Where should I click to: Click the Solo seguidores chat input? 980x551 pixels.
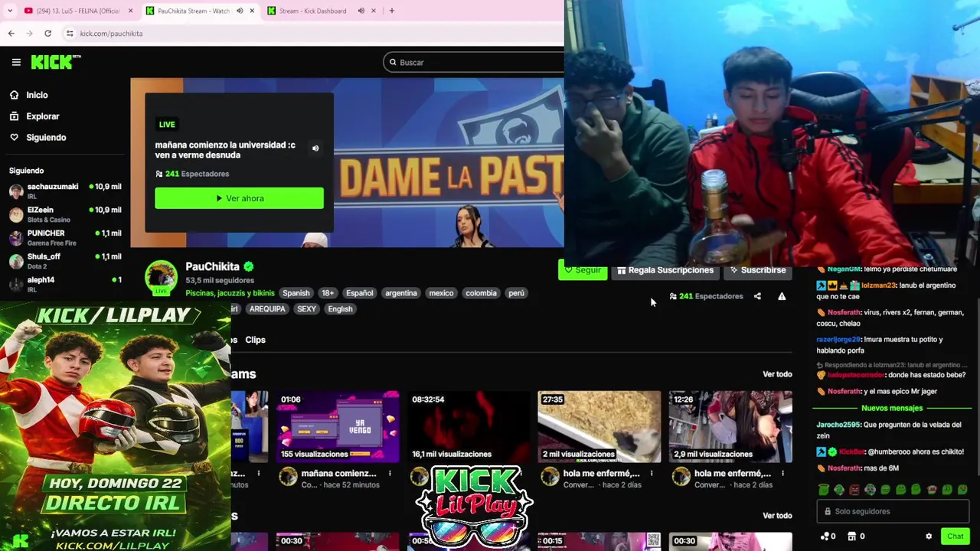[893, 511]
